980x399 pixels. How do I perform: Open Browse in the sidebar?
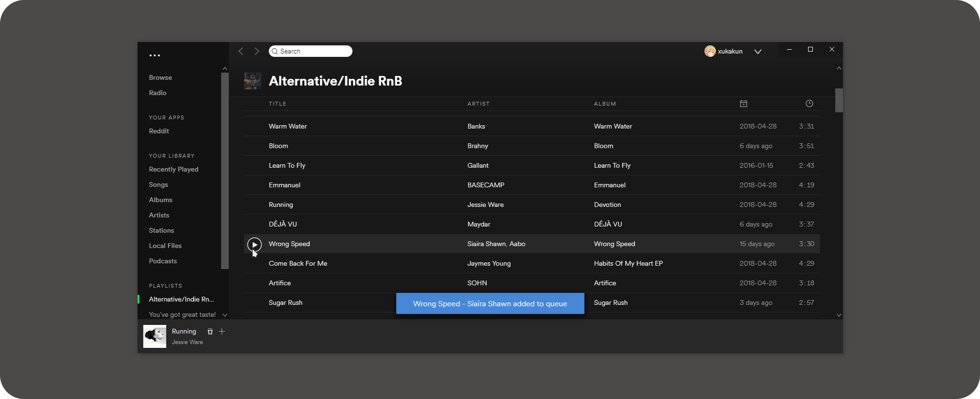click(160, 77)
